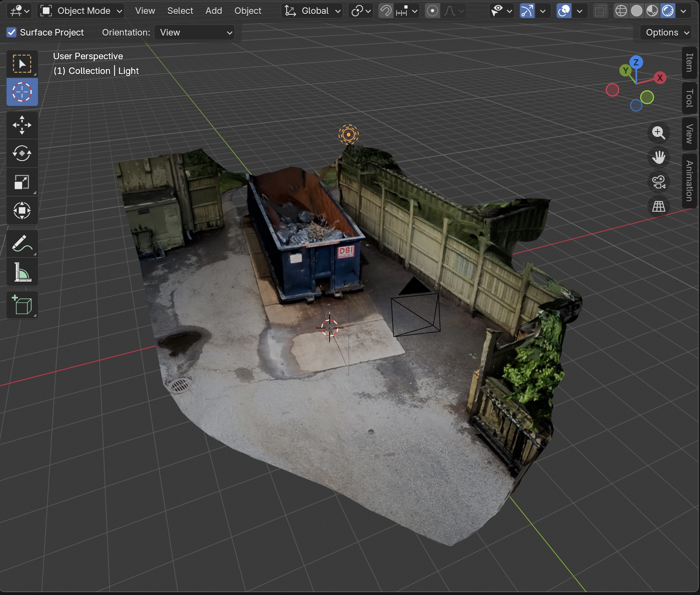Image resolution: width=700 pixels, height=595 pixels.
Task: Pick the Rotate tool
Action: pos(22,154)
